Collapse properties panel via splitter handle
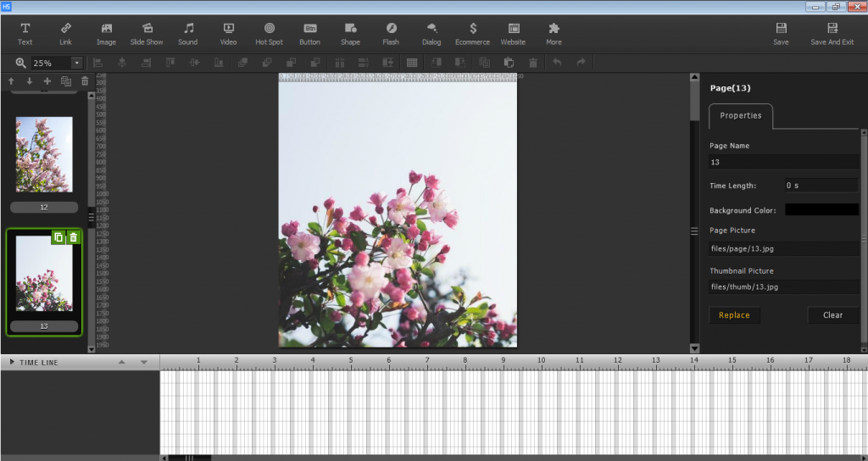 (x=694, y=231)
